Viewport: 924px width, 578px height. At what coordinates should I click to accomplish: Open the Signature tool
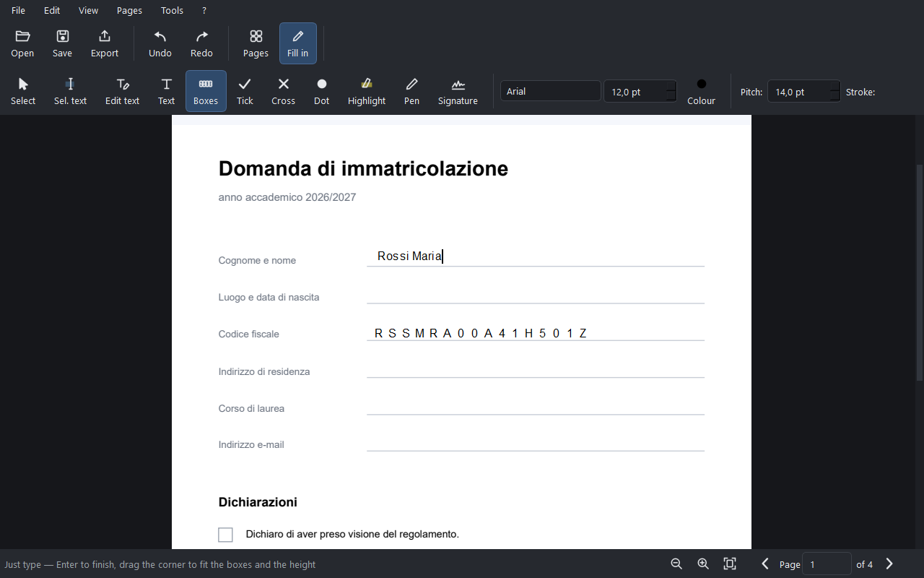pyautogui.click(x=458, y=91)
